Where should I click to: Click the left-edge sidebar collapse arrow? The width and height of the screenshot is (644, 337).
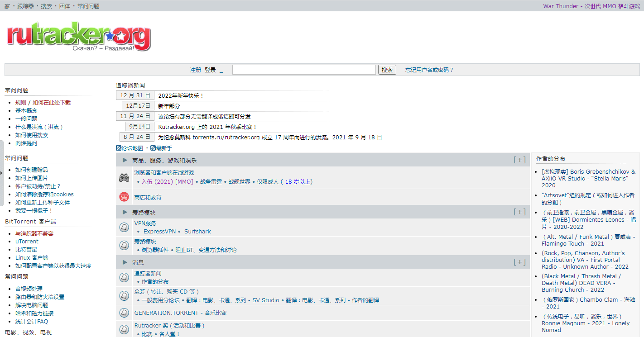click(x=2, y=172)
